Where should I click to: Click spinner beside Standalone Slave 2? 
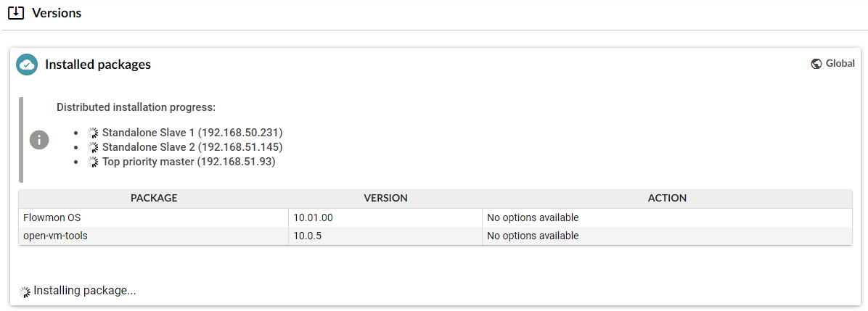pyautogui.click(x=93, y=148)
